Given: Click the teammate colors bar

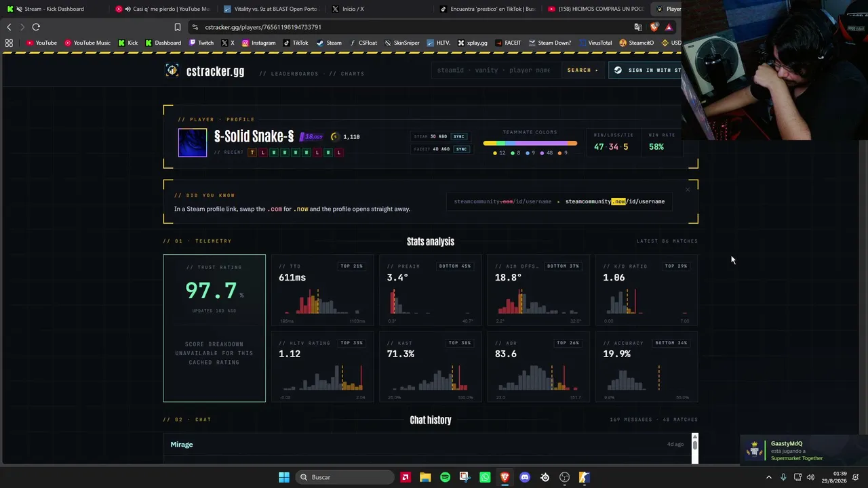Looking at the screenshot, I should 530,143.
